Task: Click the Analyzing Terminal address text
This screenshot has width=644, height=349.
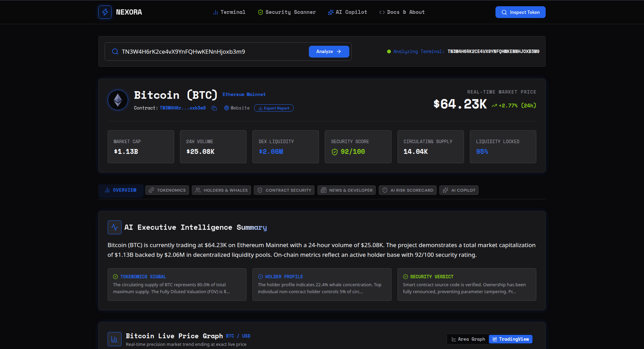Action: coord(493,52)
